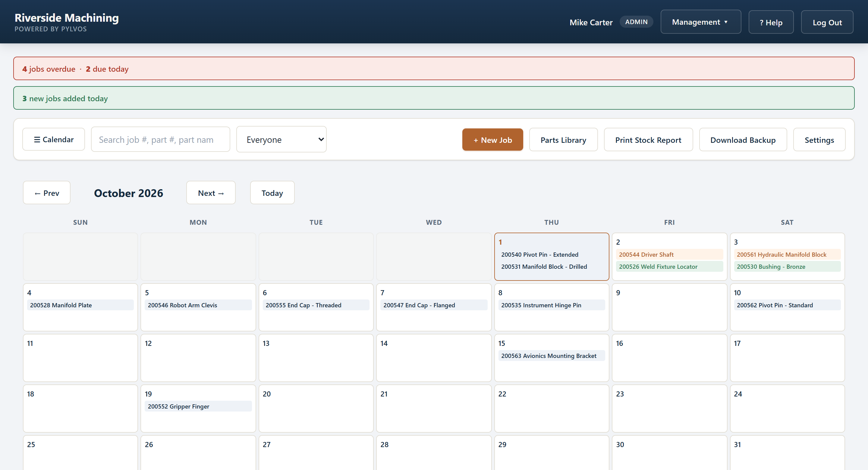
Task: Click Download Backup
Action: pos(743,139)
